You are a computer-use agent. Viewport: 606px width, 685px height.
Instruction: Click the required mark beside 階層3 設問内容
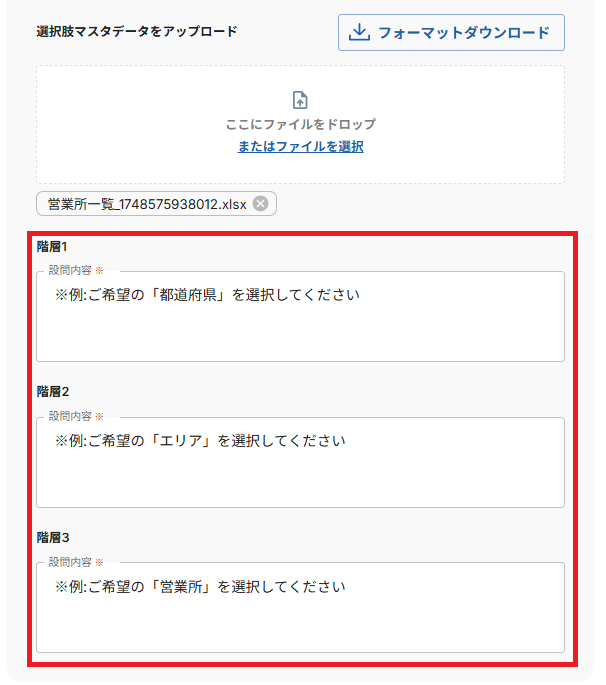pyautogui.click(x=99, y=562)
